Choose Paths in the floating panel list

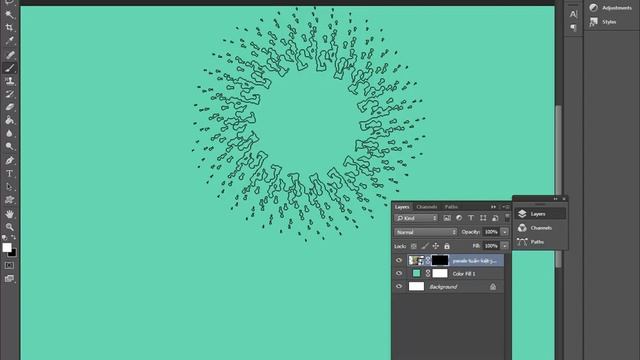[540, 242]
